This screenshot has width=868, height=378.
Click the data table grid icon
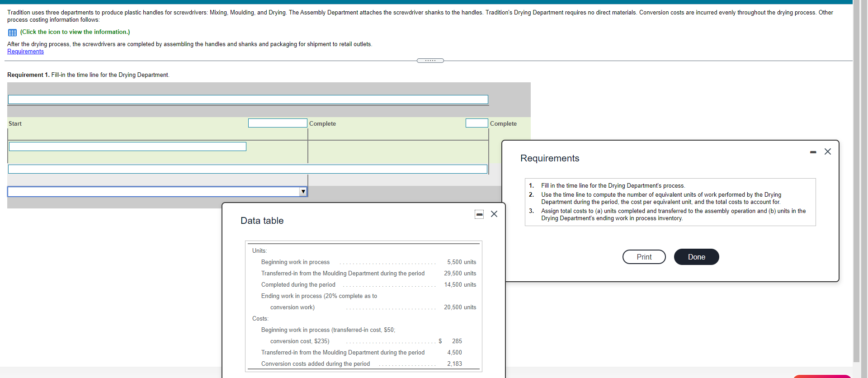pos(12,33)
